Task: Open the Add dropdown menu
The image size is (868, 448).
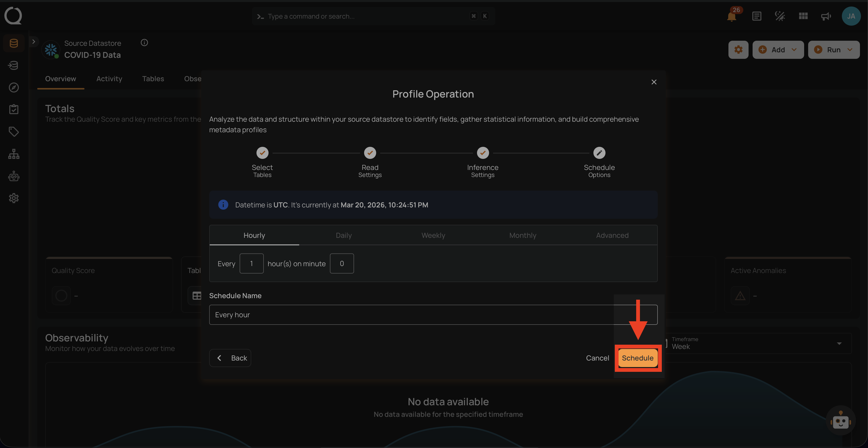Action: [x=778, y=50]
